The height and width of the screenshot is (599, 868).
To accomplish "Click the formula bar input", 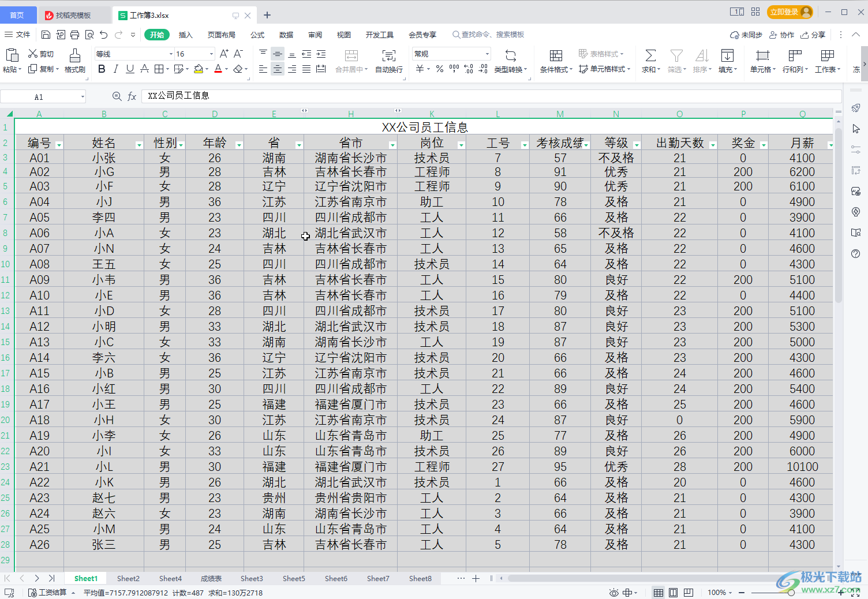I will pyautogui.click(x=491, y=96).
